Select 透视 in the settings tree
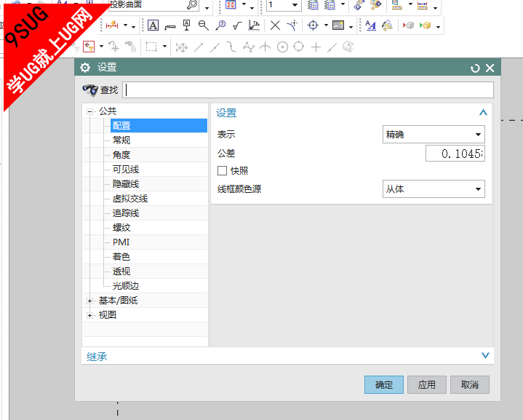 click(x=121, y=272)
